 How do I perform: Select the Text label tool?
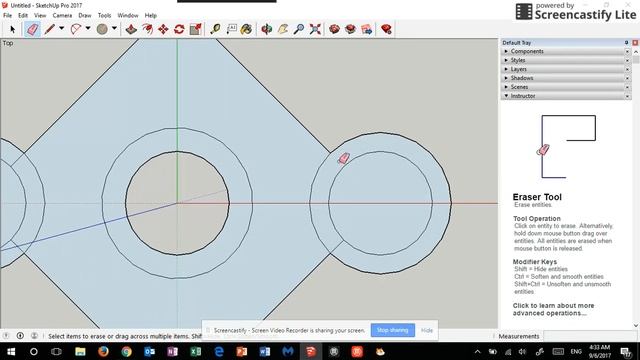click(231, 29)
